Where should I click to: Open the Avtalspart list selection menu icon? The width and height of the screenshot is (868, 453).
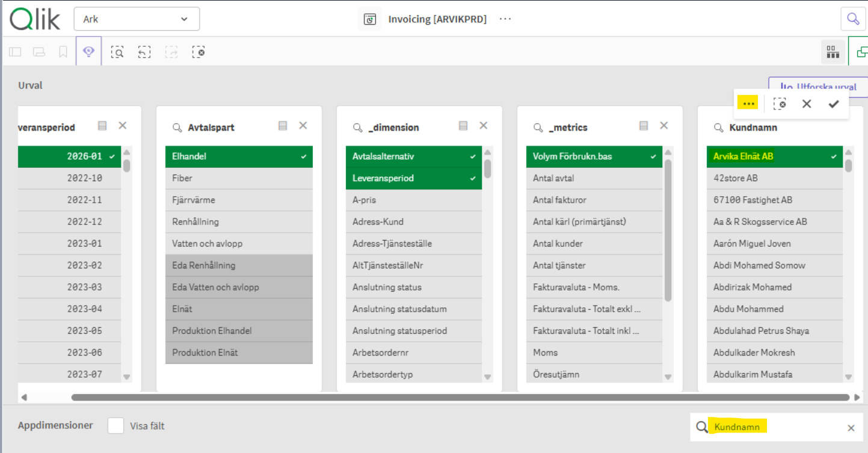283,126
